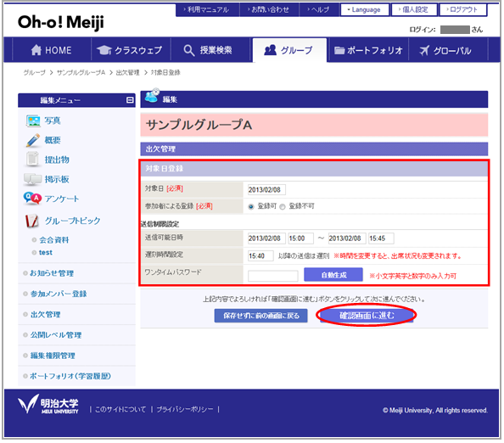The width and height of the screenshot is (504, 443).
Task: Open 個人設定 settings
Action: (414, 9)
